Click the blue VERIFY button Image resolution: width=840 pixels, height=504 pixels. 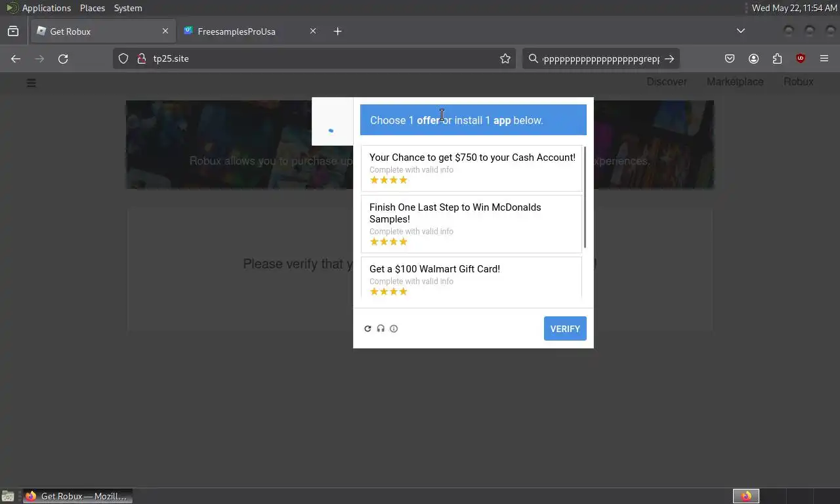(x=565, y=329)
